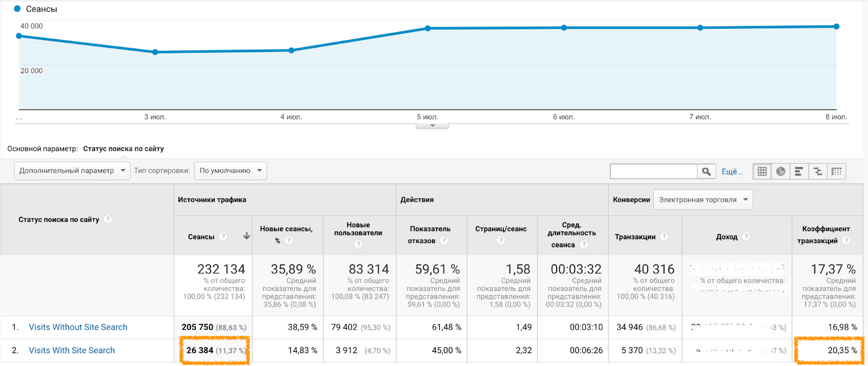868x366 pixels.
Task: Sort by Показатель отказов column header
Action: tap(430, 229)
